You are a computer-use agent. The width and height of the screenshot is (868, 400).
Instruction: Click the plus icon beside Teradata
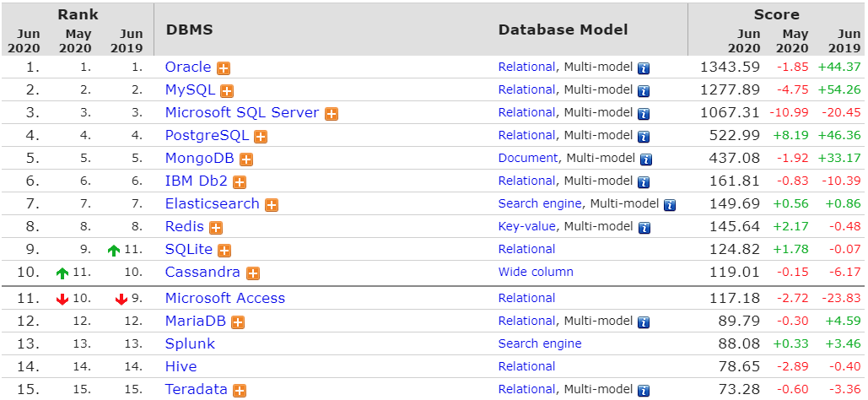[x=240, y=391]
